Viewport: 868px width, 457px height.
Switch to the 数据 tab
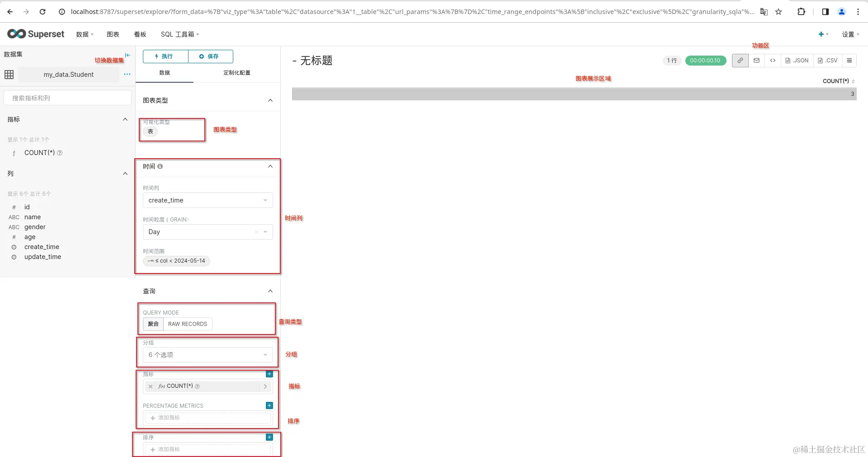pyautogui.click(x=165, y=73)
